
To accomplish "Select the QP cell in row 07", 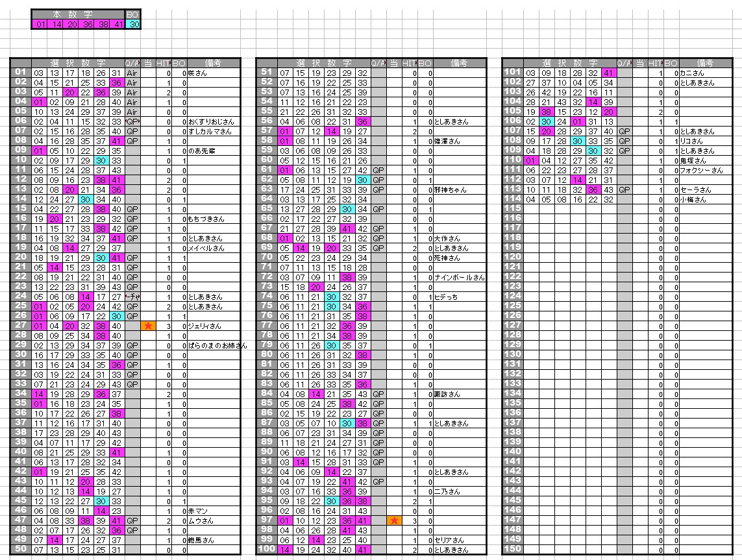I will tap(132, 132).
